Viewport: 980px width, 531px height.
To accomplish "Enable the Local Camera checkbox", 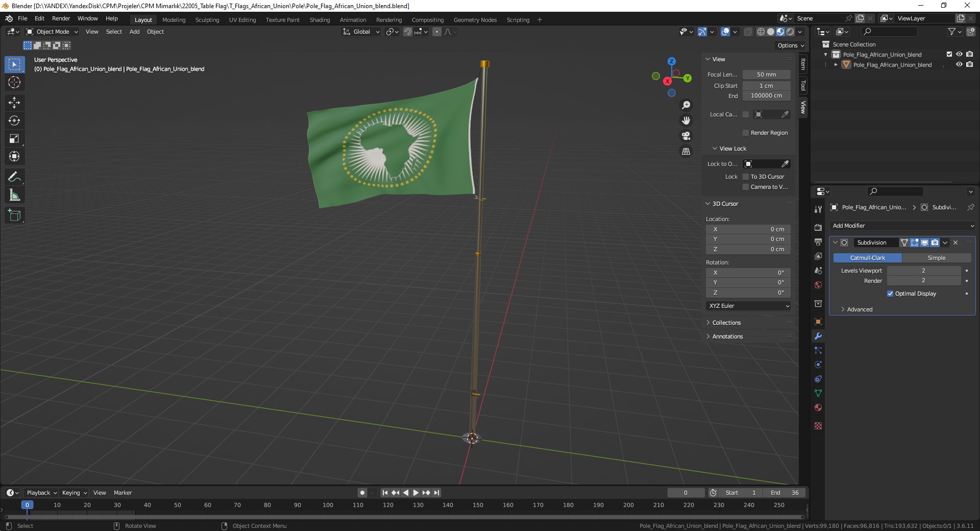I will [746, 114].
